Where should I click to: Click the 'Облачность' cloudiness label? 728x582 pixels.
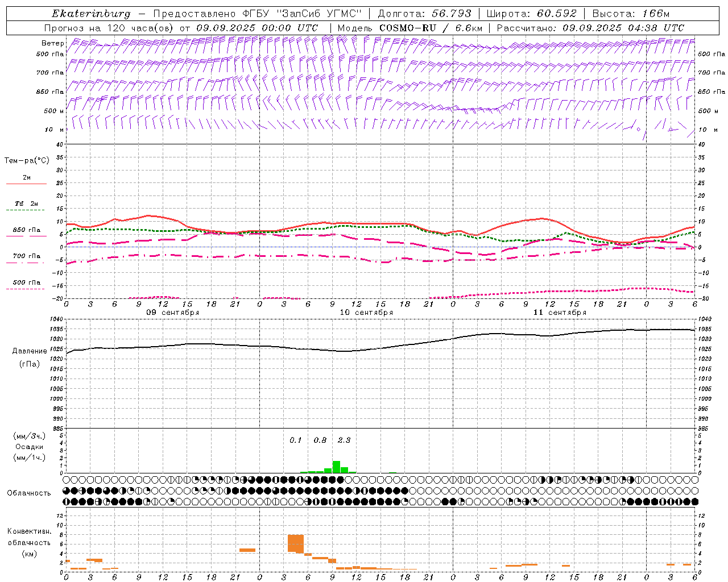click(x=29, y=493)
